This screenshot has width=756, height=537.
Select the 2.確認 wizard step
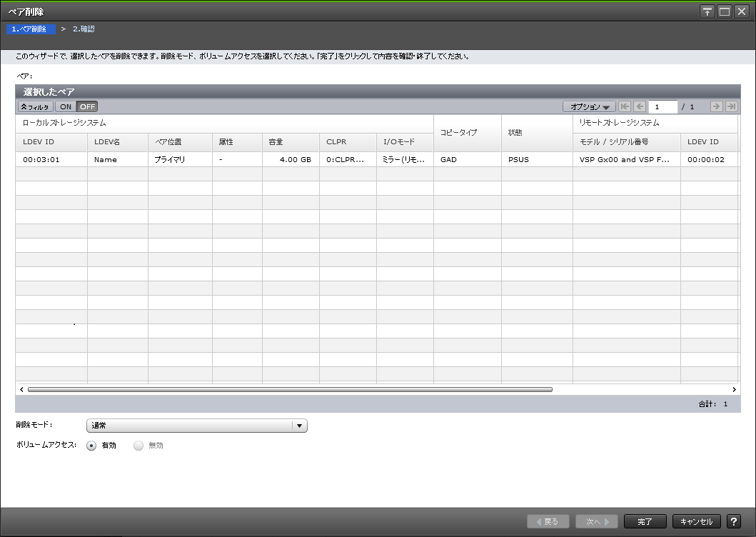point(84,29)
